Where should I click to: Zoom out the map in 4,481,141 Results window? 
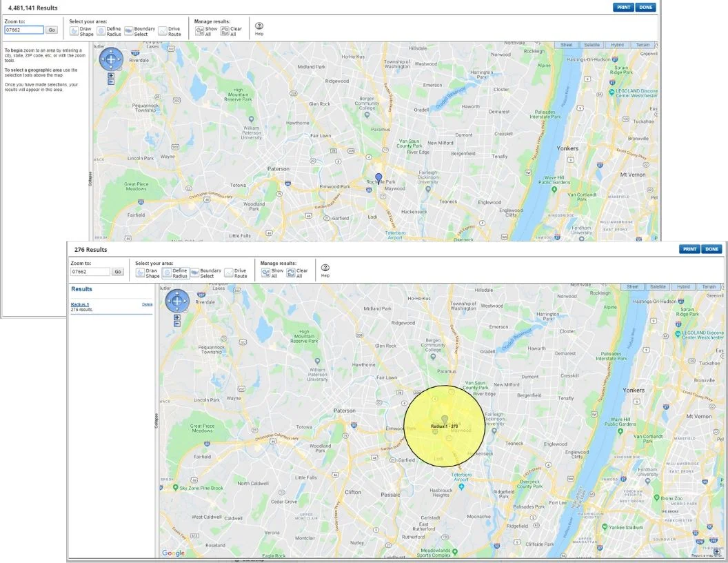(111, 81)
